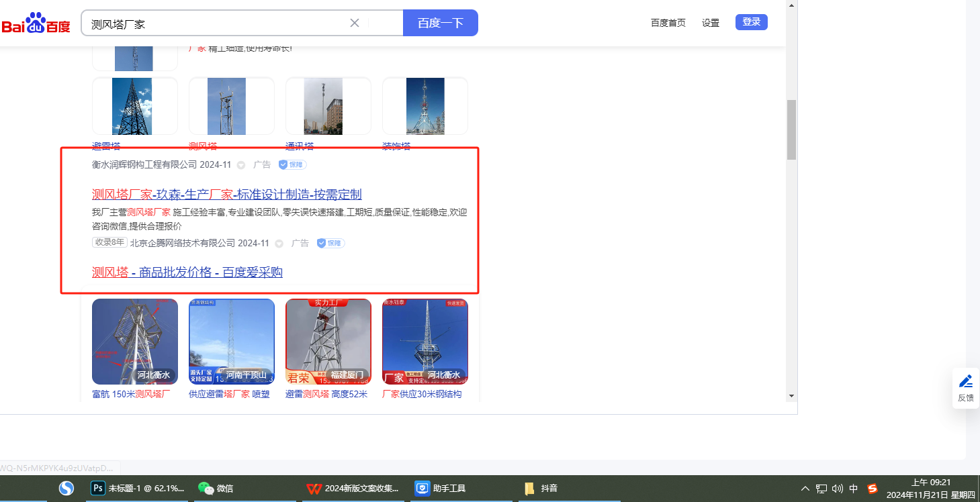Screen dimensions: 980x502
Task: Click advertiser 北京企腾网络技术有限公司
Action: tap(183, 243)
